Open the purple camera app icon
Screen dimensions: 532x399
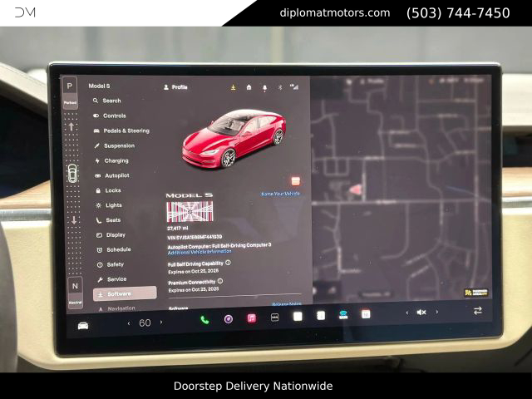(x=229, y=319)
